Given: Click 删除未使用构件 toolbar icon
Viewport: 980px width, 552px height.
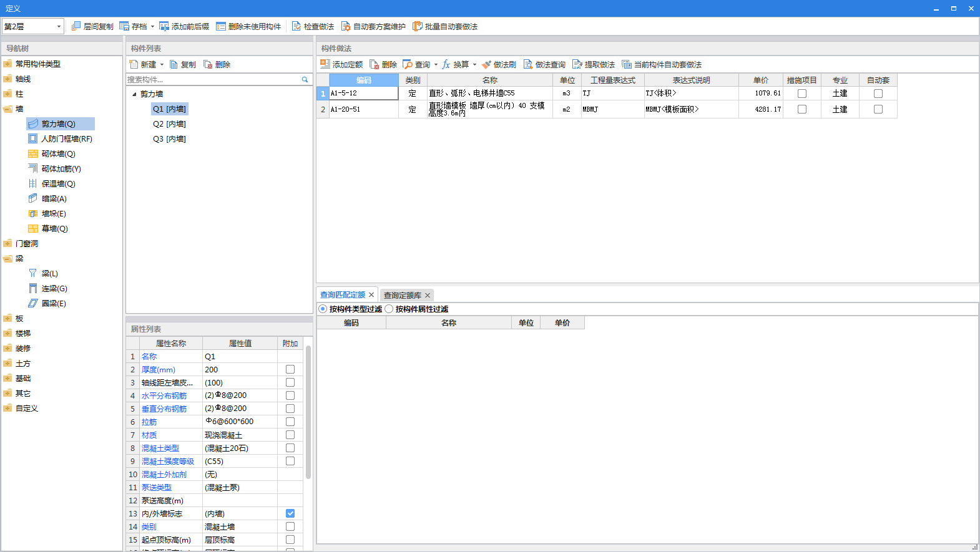Looking at the screenshot, I should [221, 26].
